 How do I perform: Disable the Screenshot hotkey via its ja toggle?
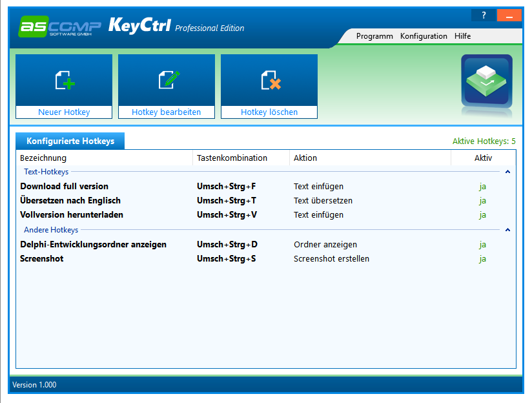click(x=482, y=258)
